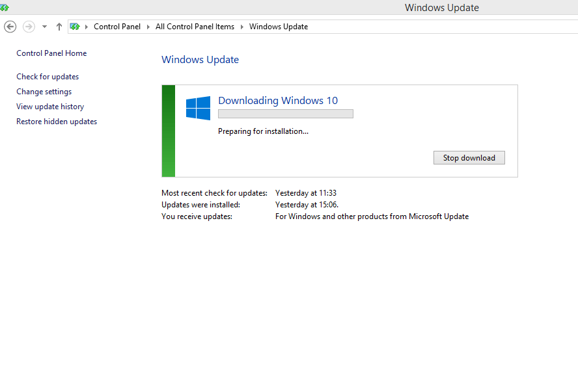The image size is (578, 392).
Task: Open Restore hidden updates link
Action: [x=57, y=122]
